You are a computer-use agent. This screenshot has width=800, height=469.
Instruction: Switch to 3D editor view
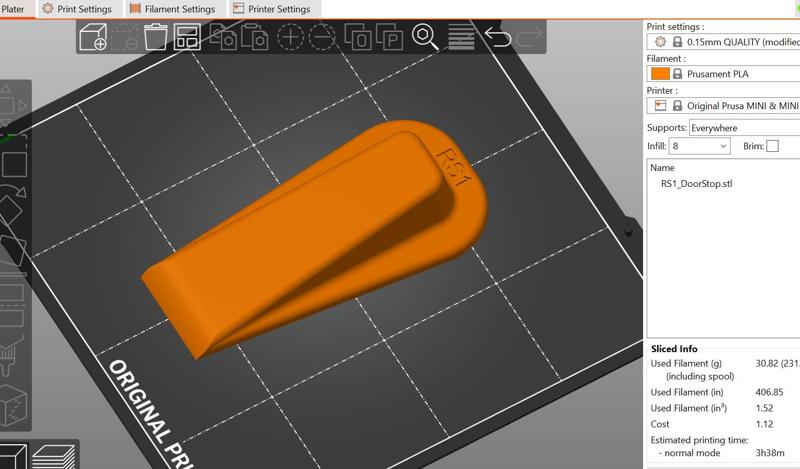pos(14,456)
